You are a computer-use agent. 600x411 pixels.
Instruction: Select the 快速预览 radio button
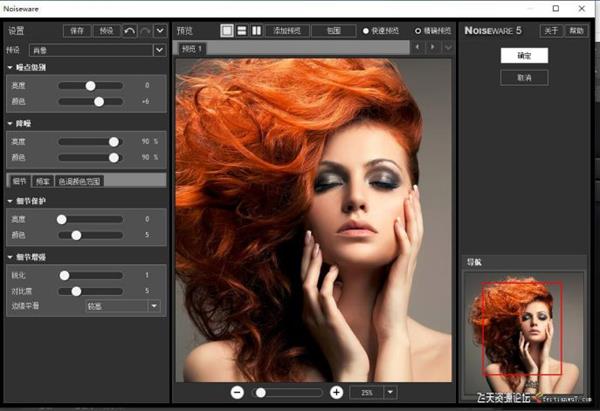(x=366, y=31)
